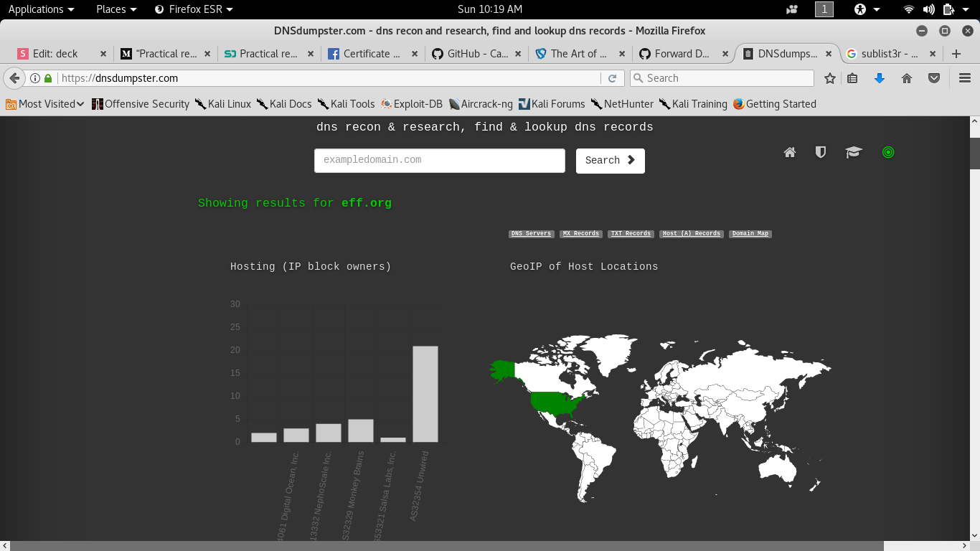Click the vertical page scrollbar thumb
This screenshot has height=551, width=980.
[x=975, y=152]
